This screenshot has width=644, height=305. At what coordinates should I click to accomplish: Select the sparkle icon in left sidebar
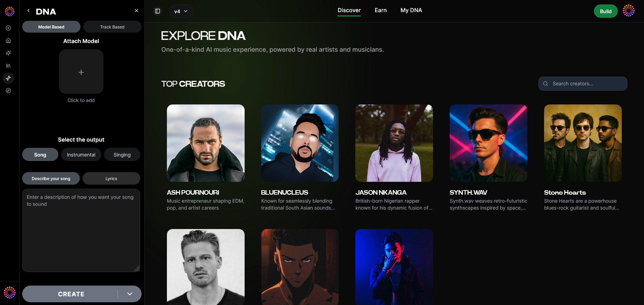click(x=8, y=53)
